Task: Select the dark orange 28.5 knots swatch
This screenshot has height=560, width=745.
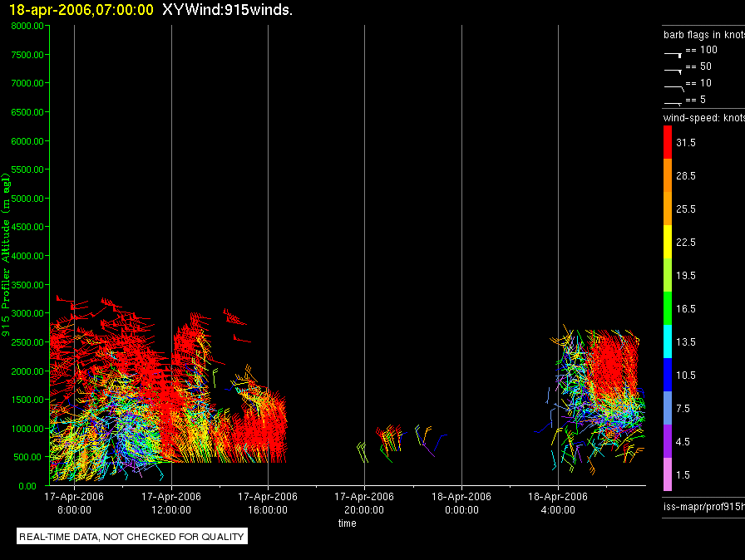Action: coord(668,175)
